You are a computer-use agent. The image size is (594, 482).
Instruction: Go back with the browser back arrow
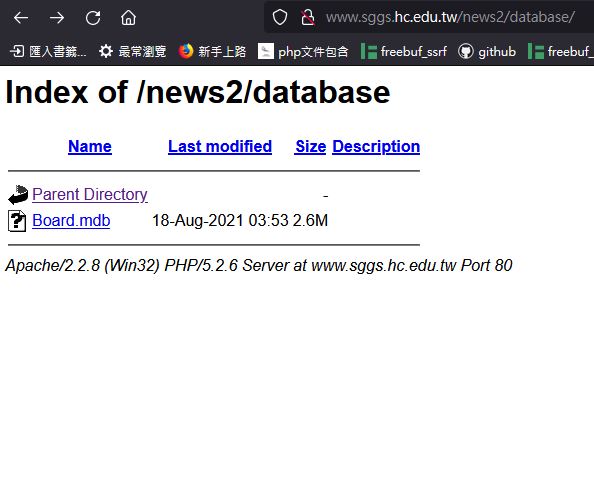click(21, 17)
